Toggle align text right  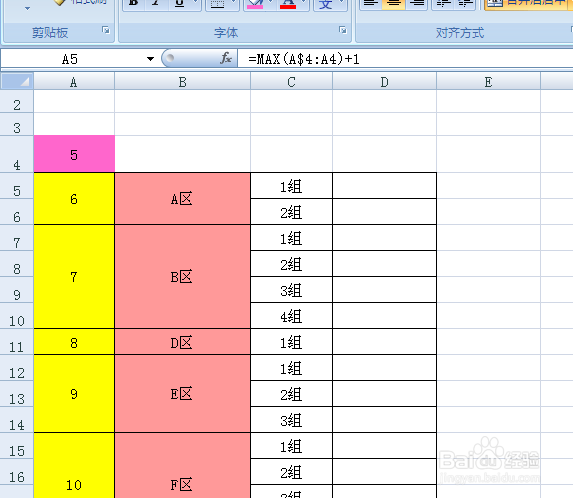click(416, 3)
